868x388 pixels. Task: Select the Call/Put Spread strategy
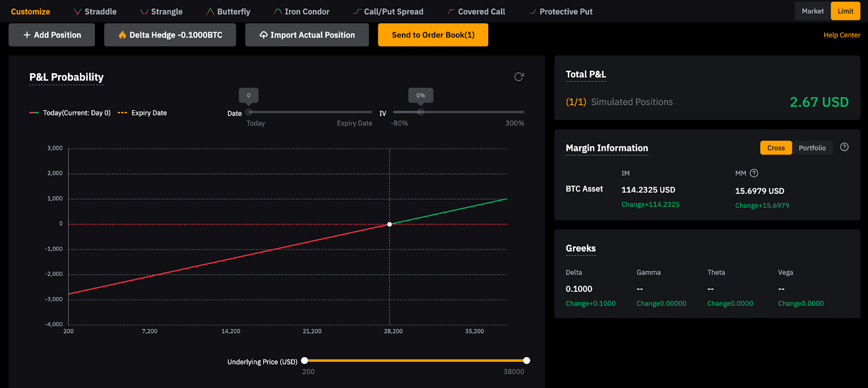pos(388,11)
